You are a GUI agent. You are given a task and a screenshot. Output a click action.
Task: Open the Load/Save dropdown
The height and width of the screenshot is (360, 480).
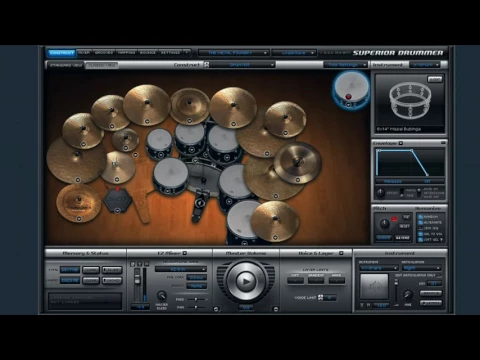pyautogui.click(x=294, y=53)
